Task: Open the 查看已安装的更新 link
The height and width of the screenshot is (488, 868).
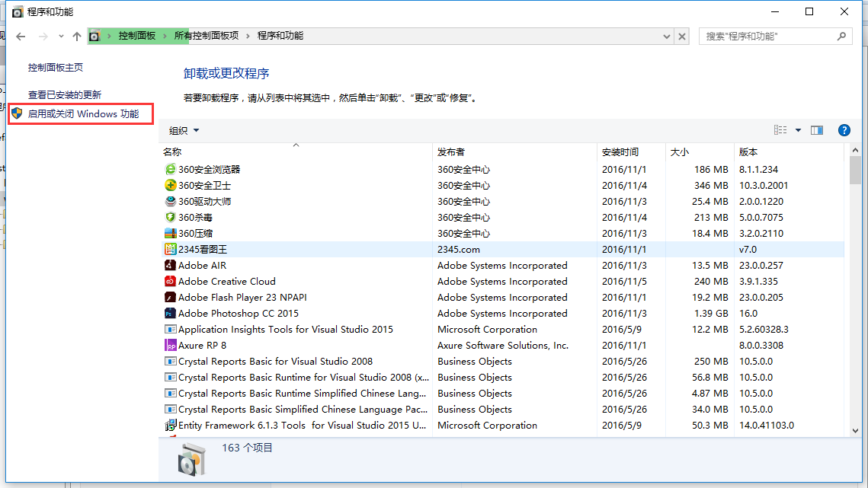Action: 65,95
